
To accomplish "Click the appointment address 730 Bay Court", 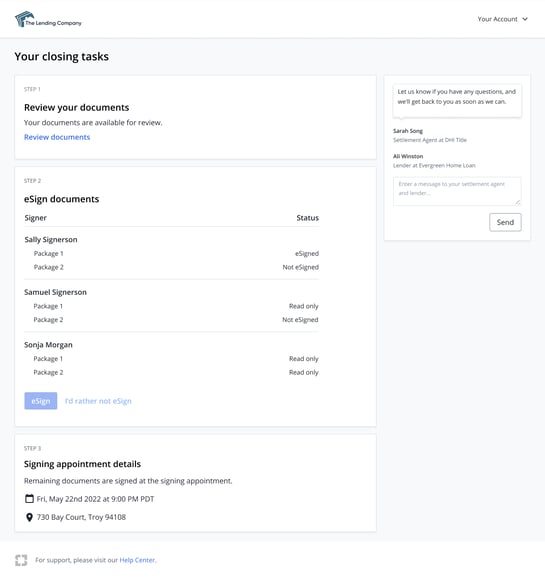I will (81, 517).
